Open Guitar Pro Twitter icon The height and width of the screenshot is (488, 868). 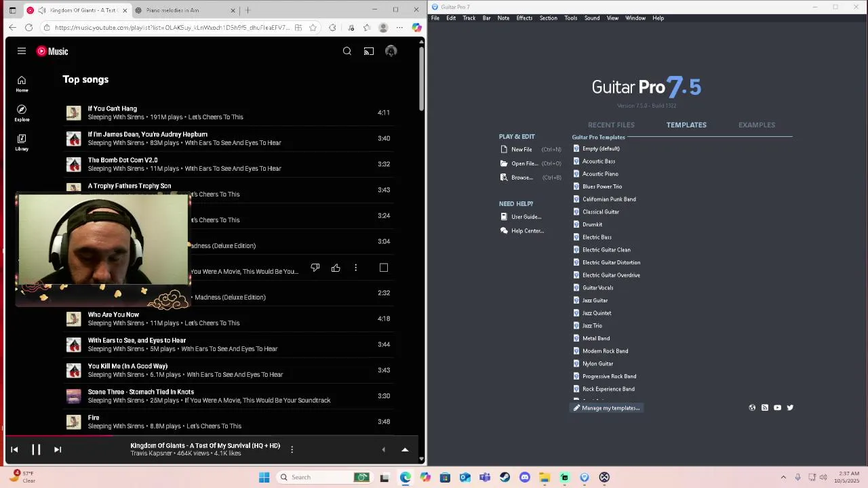[x=790, y=408]
